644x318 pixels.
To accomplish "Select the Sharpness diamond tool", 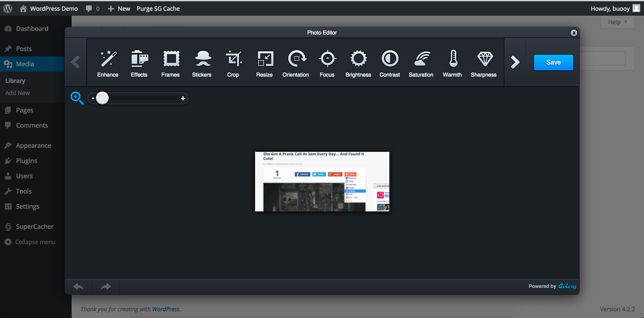I will [x=484, y=63].
